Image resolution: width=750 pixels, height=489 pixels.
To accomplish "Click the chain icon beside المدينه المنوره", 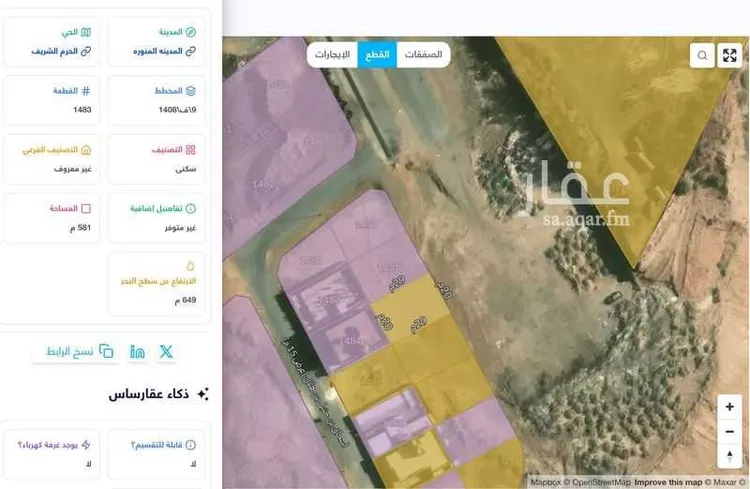I will point(190,51).
